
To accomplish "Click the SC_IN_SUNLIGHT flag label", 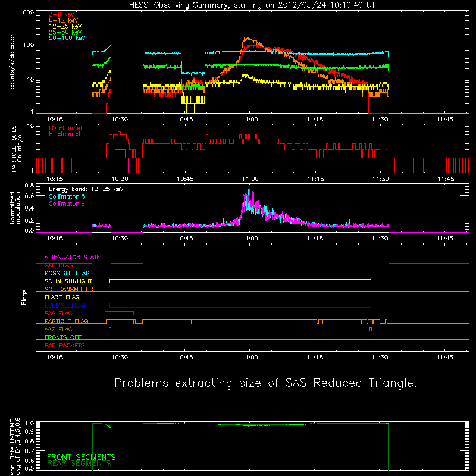I will pyautogui.click(x=68, y=281).
